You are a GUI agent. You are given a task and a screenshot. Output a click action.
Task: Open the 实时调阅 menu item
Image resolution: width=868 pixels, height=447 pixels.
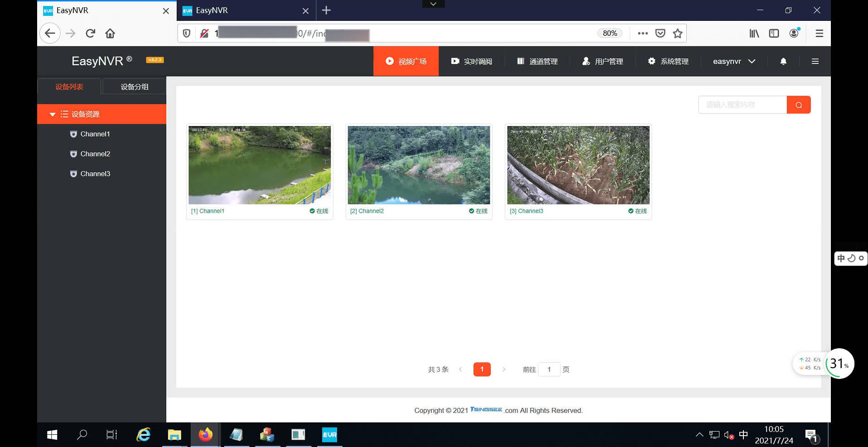coord(472,61)
